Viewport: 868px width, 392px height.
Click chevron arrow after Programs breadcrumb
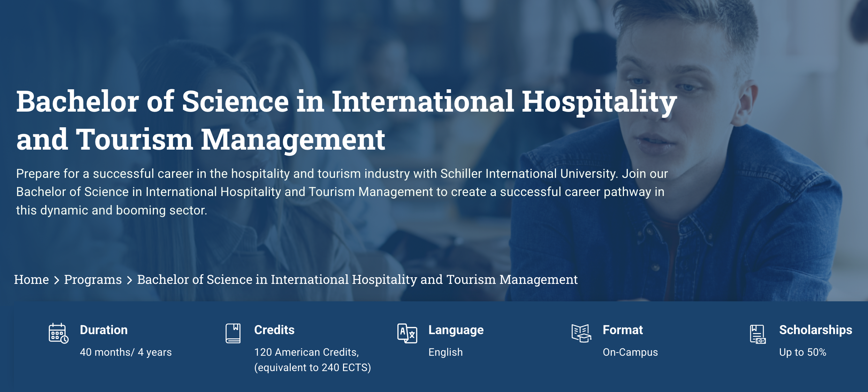(x=129, y=280)
